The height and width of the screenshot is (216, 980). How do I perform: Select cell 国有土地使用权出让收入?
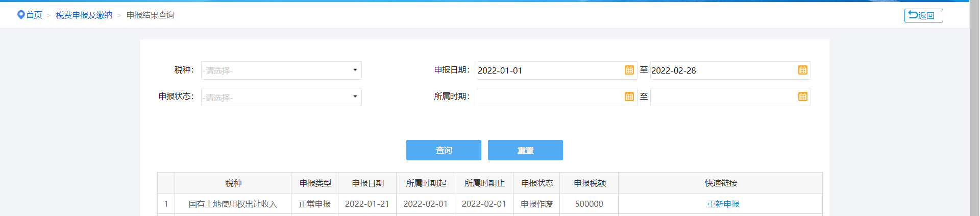coord(233,204)
